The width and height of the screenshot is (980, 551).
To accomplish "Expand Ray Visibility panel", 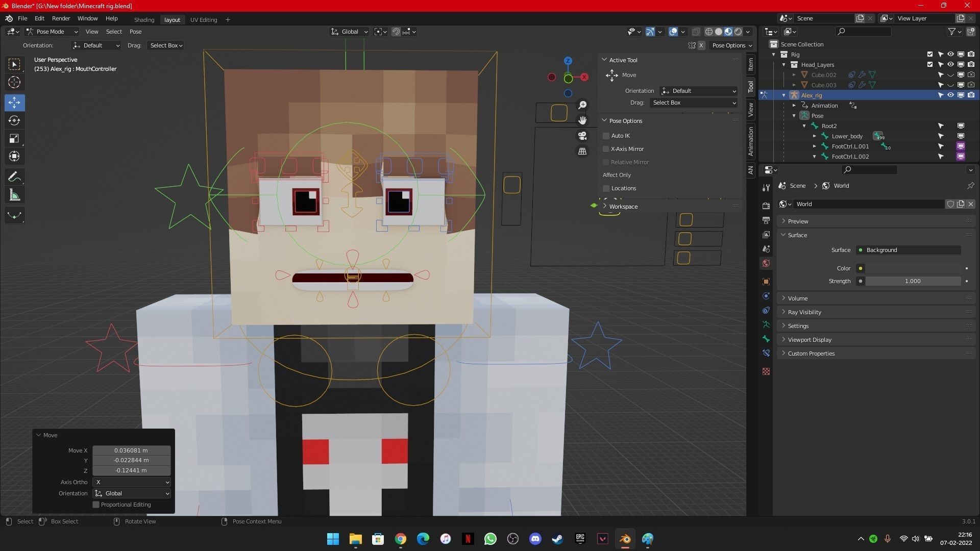I will click(x=875, y=312).
